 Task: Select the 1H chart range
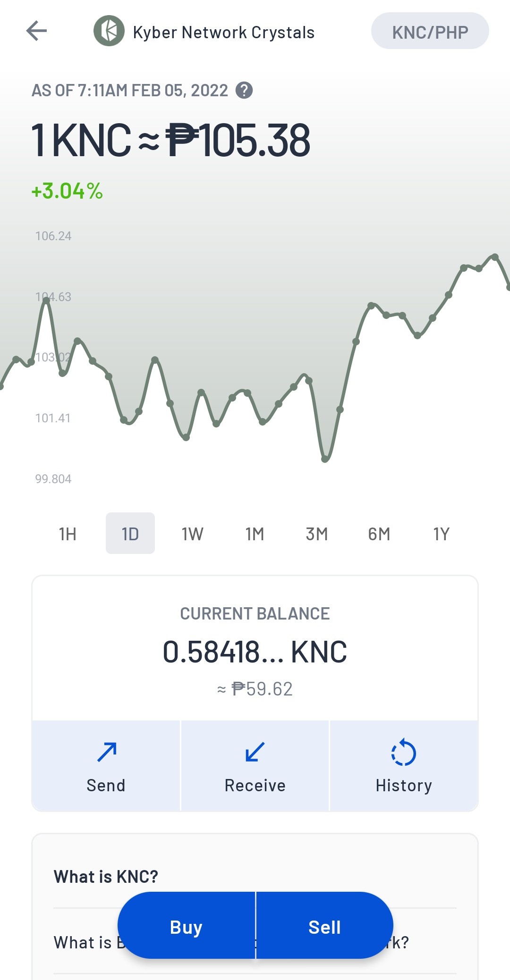point(68,534)
